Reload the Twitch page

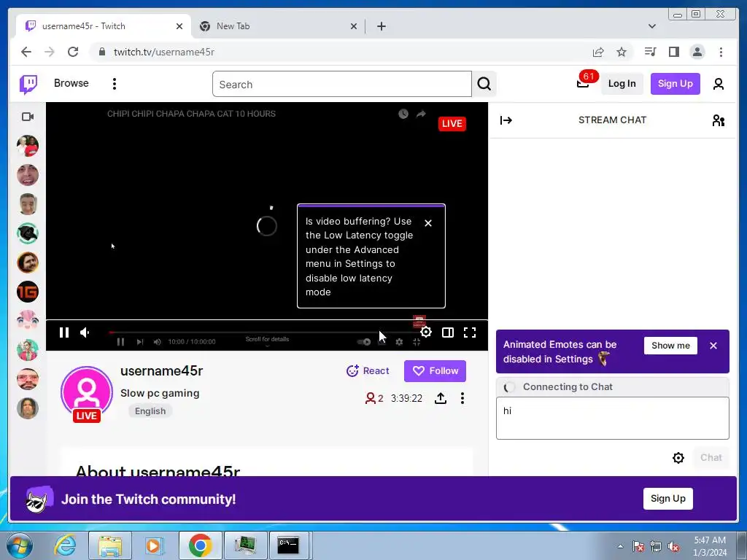click(73, 52)
